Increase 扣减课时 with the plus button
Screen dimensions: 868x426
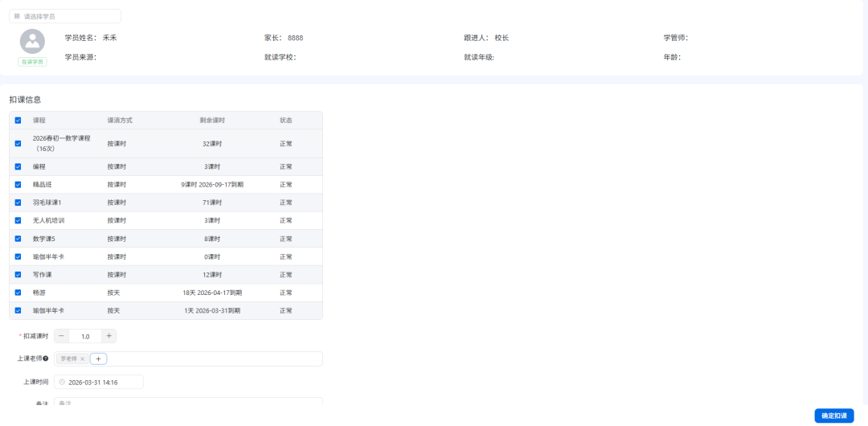pyautogui.click(x=109, y=336)
